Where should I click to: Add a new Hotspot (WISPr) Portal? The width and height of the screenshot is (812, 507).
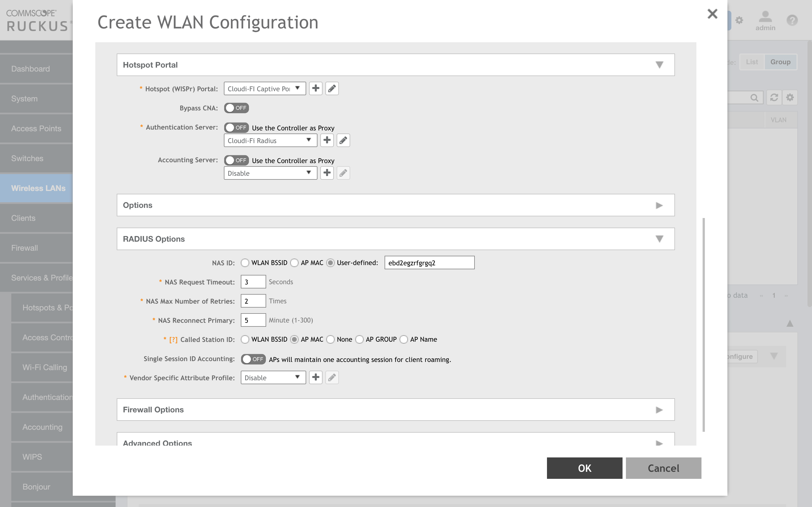click(315, 88)
